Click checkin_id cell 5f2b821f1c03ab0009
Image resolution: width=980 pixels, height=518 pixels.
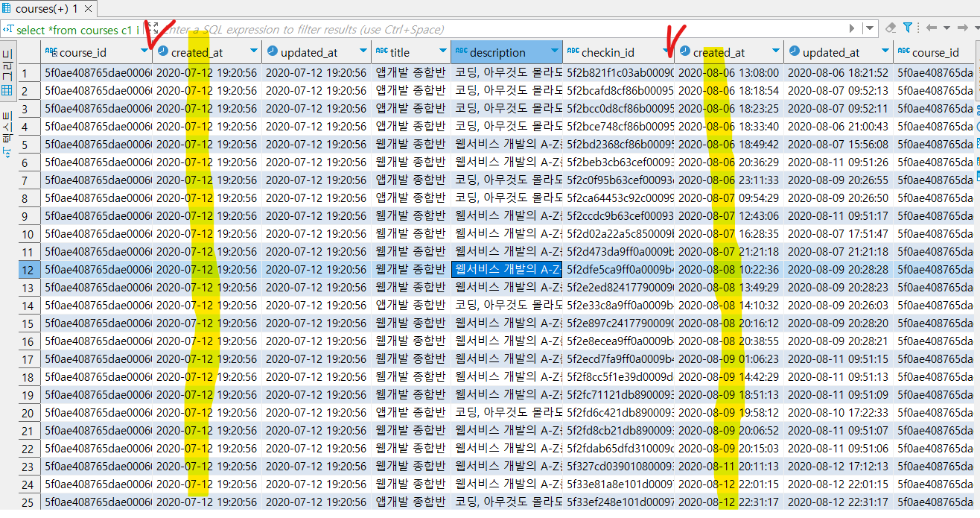point(619,72)
